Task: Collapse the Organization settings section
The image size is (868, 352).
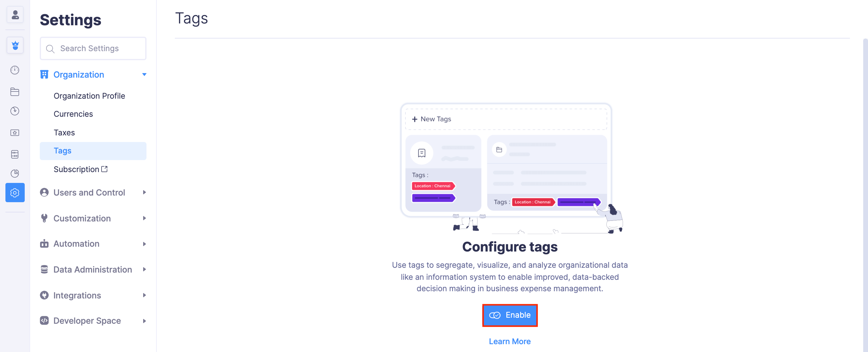Action: tap(144, 74)
